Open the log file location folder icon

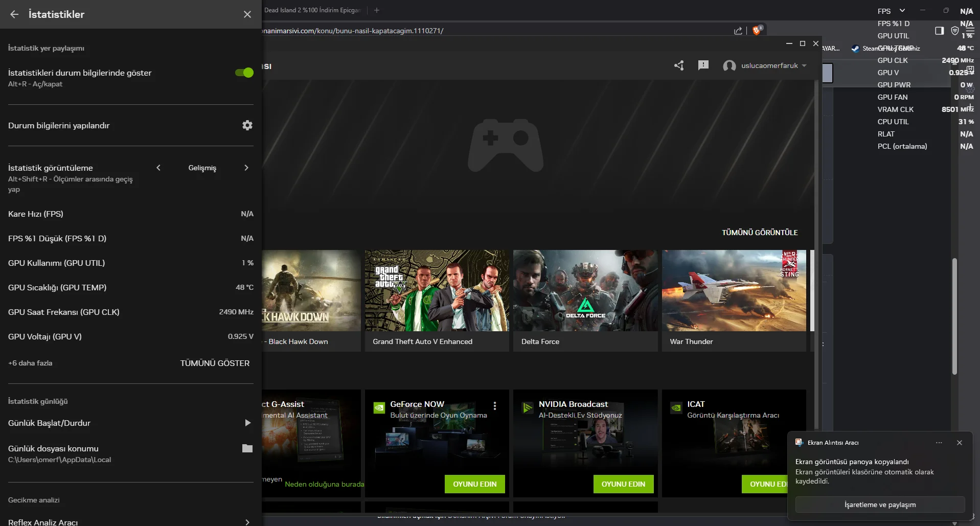tap(247, 448)
